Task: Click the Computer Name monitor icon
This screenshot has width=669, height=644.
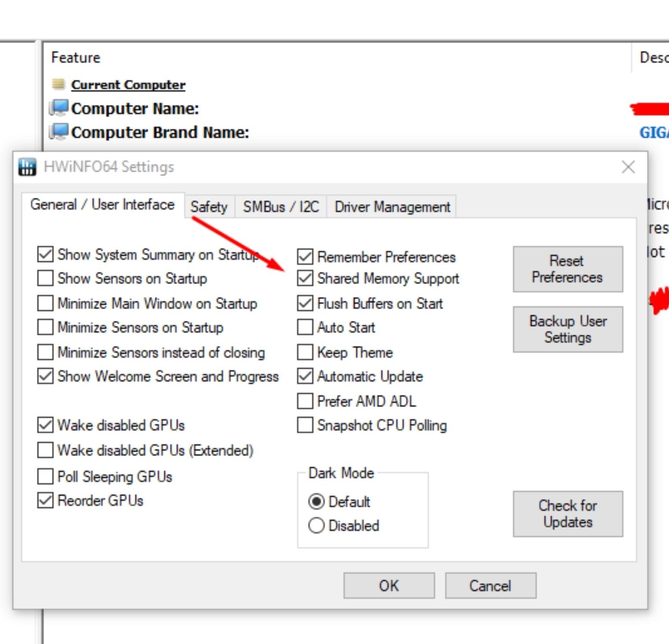Action: 59,108
